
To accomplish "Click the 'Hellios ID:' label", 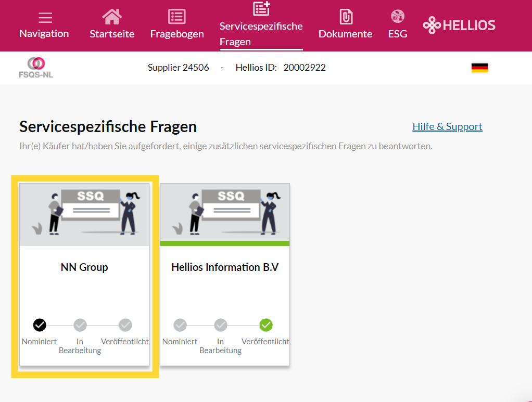I will [x=256, y=68].
